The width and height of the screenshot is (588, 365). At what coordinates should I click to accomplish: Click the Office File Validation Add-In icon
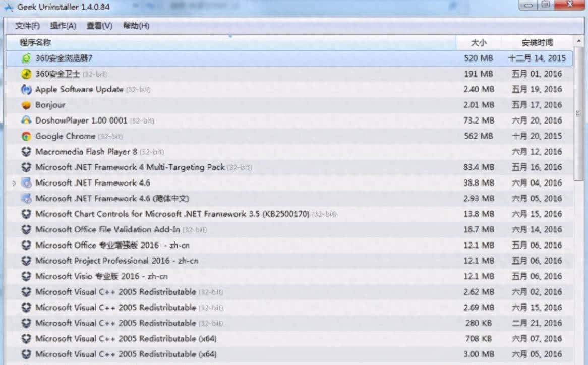pyautogui.click(x=26, y=229)
